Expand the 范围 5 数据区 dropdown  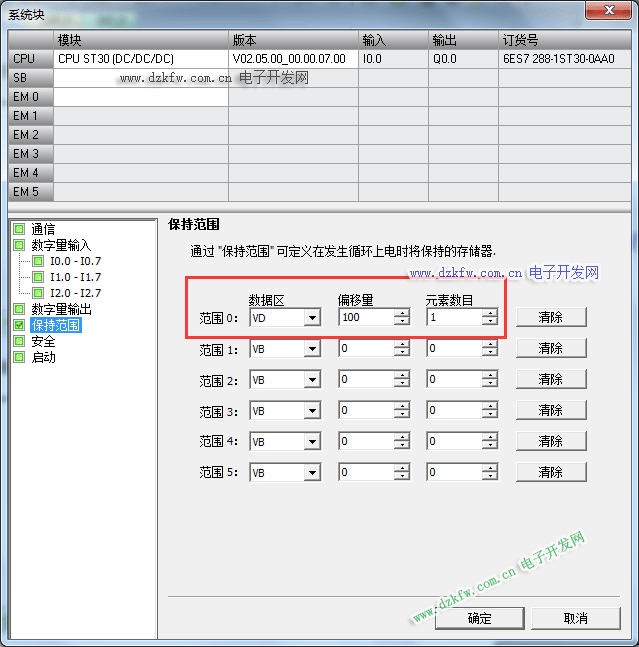coord(312,473)
